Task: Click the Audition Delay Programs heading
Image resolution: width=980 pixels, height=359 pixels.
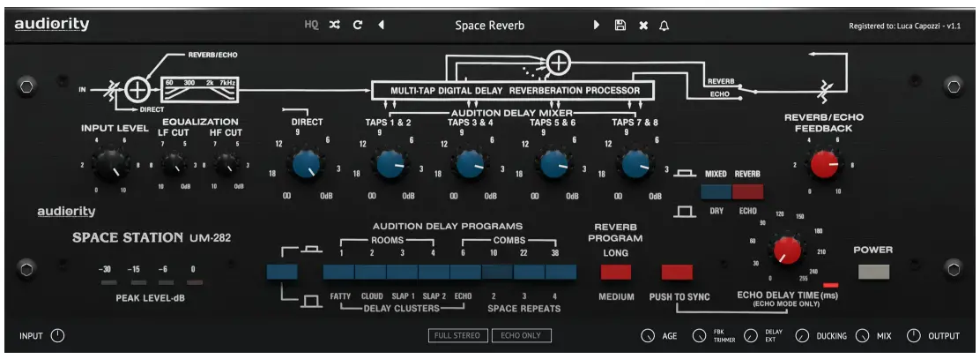Action: (448, 227)
